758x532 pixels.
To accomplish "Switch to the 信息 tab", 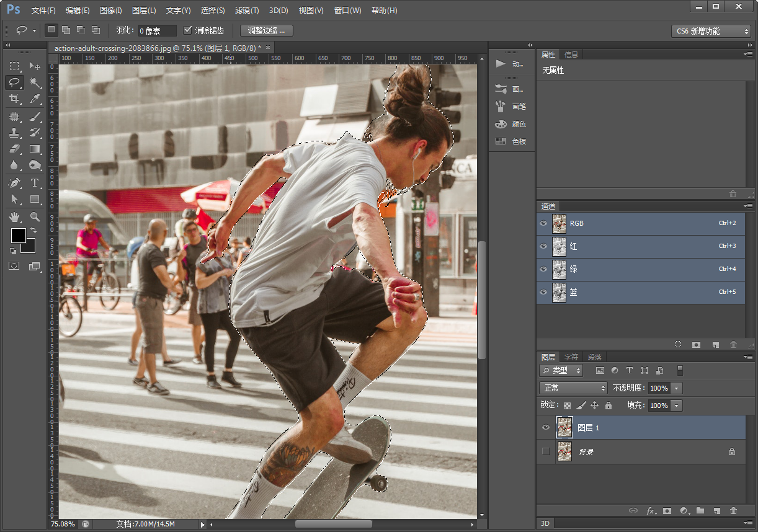I will (x=571, y=55).
